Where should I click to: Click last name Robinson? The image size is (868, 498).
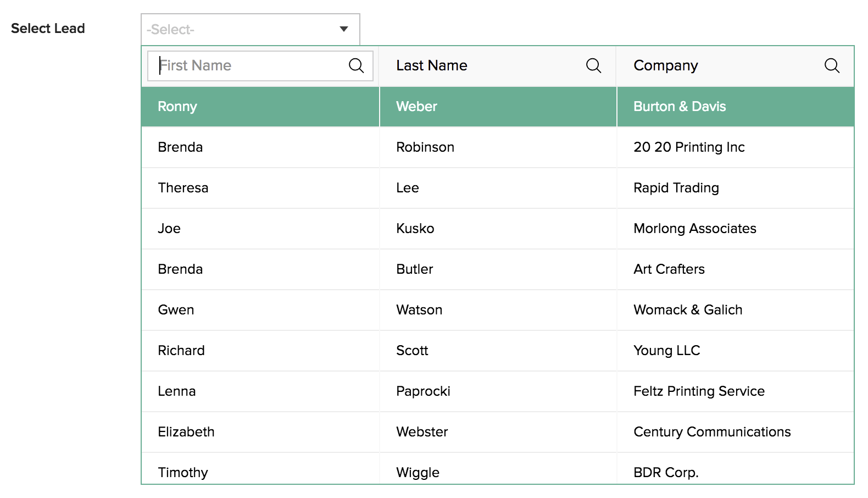(x=425, y=147)
